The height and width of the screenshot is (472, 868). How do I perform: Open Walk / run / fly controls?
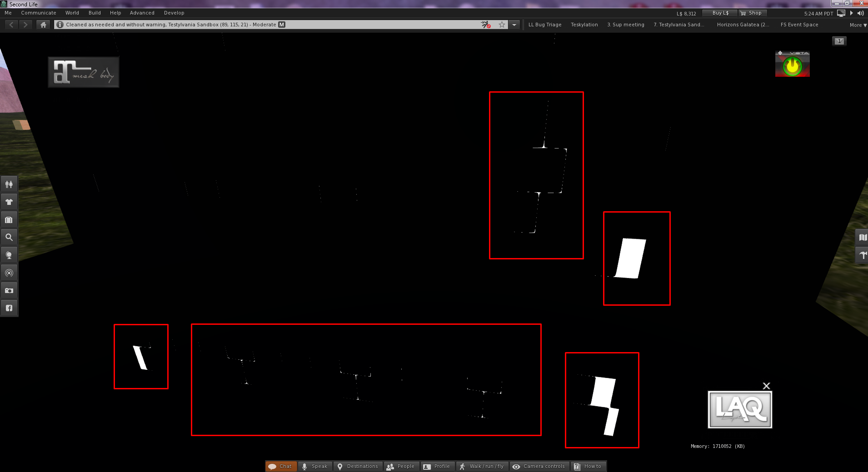click(x=482, y=466)
